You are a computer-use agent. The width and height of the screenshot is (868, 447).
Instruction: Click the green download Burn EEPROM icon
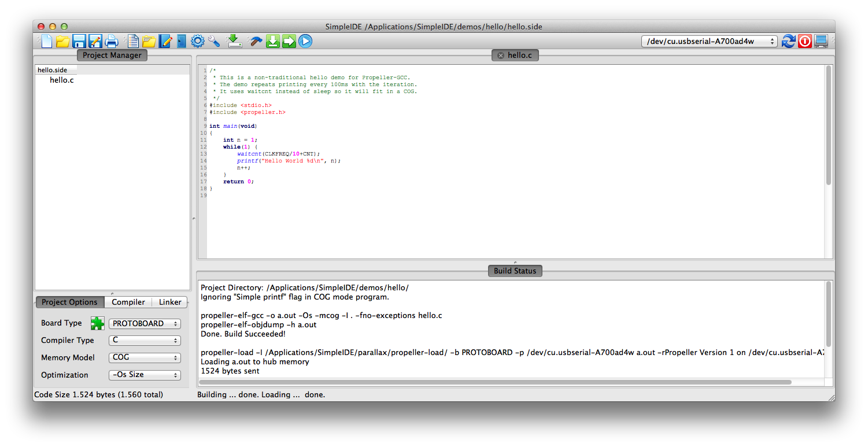pyautogui.click(x=273, y=41)
